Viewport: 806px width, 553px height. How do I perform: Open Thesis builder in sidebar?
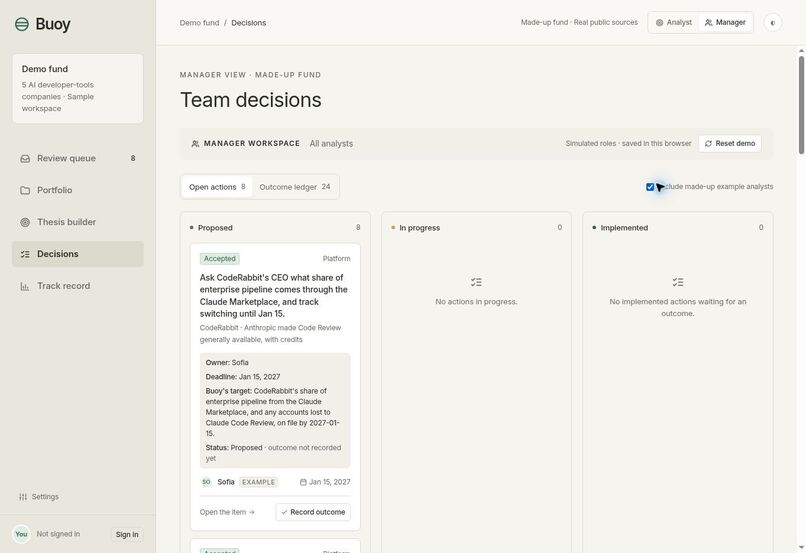[78, 222]
